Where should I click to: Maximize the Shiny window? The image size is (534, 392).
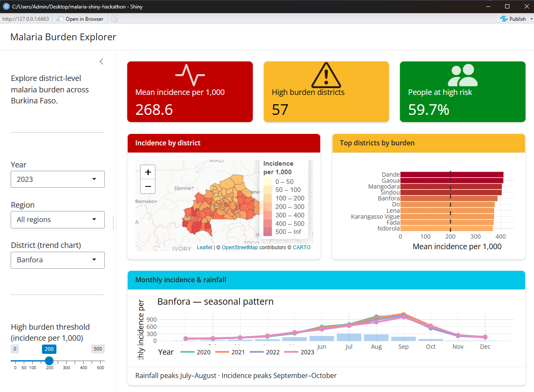(507, 6)
